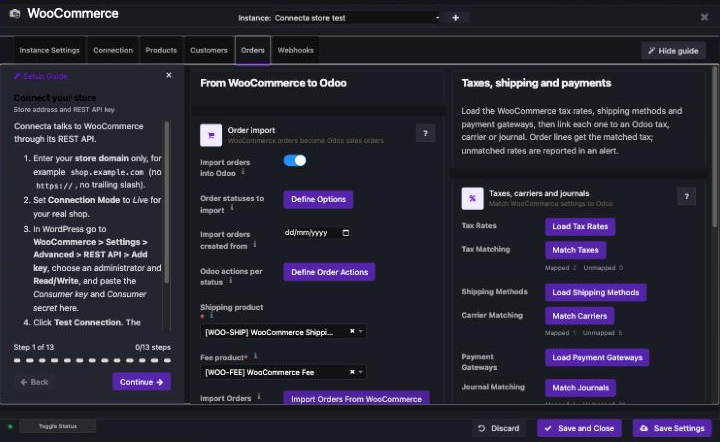This screenshot has height=442, width=720.
Task: Select the Orders tab
Action: click(x=253, y=50)
